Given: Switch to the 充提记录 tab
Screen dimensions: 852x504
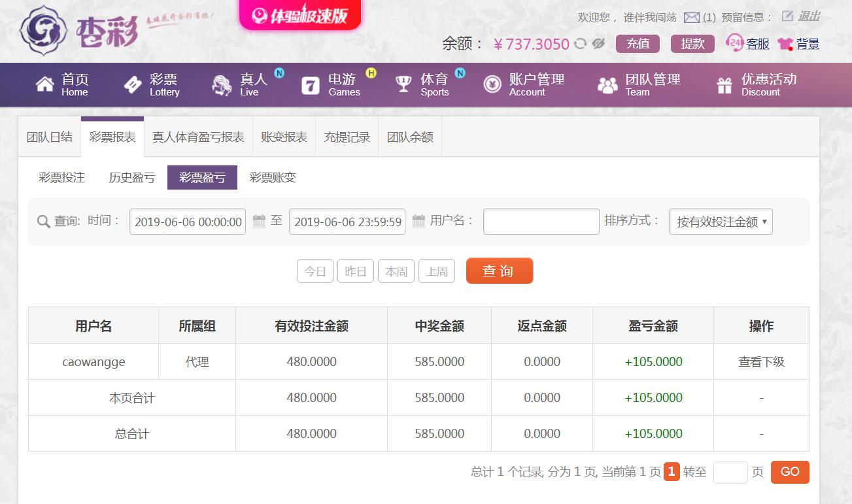Looking at the screenshot, I should pyautogui.click(x=347, y=137).
